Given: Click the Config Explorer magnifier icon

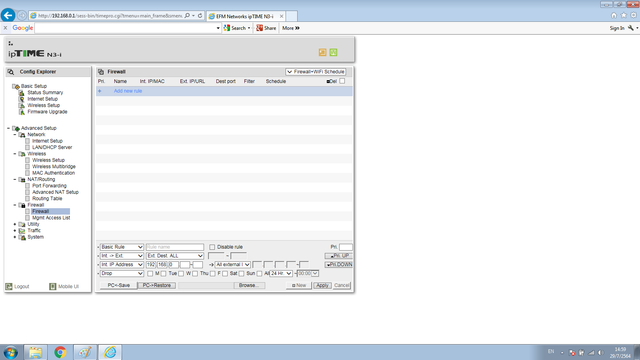Looking at the screenshot, I should click(x=11, y=72).
